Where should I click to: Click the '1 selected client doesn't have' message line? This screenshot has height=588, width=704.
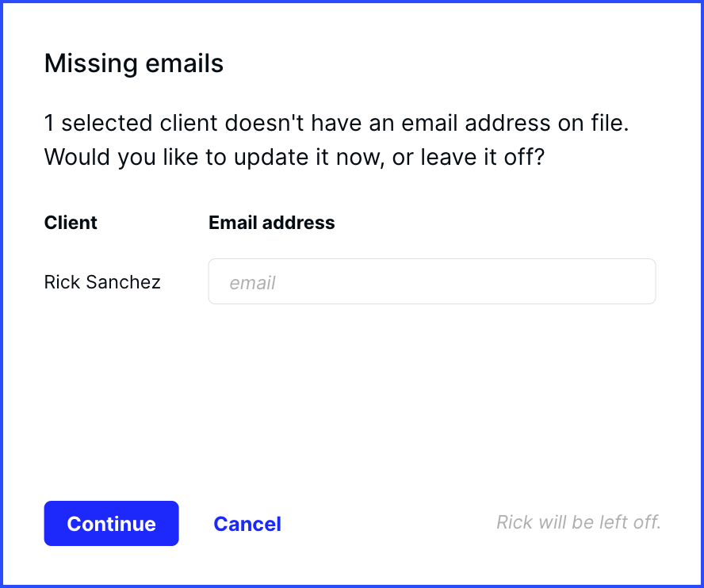pyautogui.click(x=337, y=123)
